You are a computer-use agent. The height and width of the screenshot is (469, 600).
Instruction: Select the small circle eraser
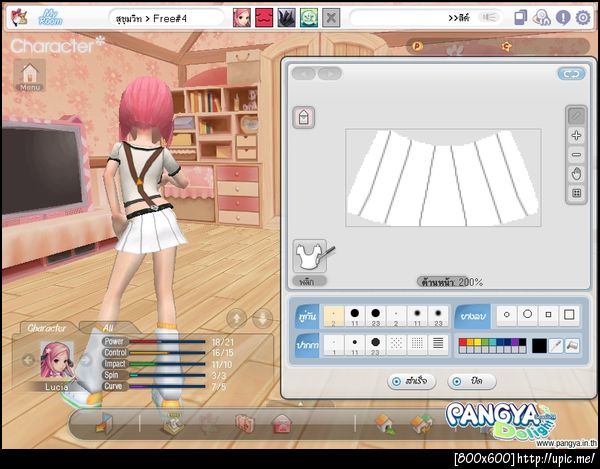tap(507, 315)
